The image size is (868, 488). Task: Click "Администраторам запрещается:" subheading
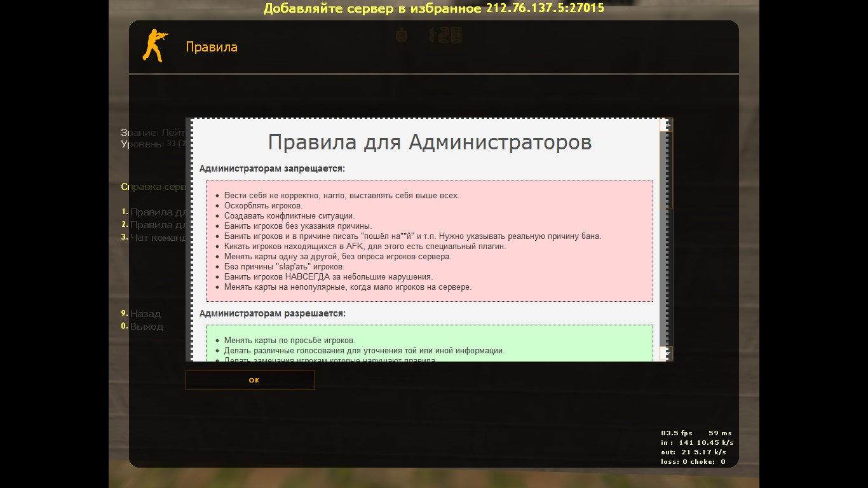[272, 169]
